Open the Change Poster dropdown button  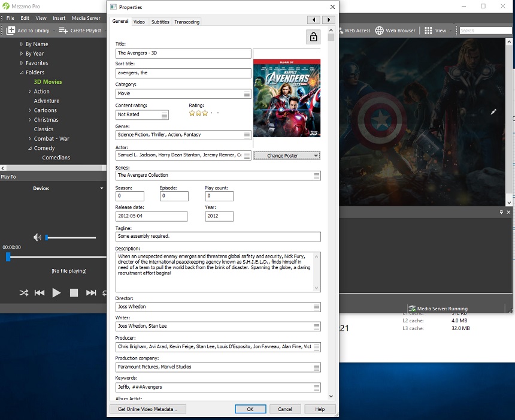pyautogui.click(x=287, y=156)
